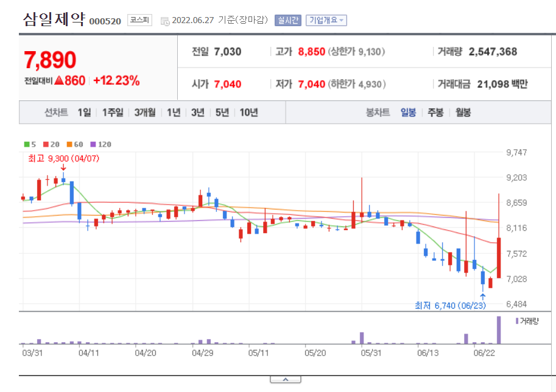Click the red 20-day moving average swatch
The height and width of the screenshot is (392, 556).
[x=46, y=144]
